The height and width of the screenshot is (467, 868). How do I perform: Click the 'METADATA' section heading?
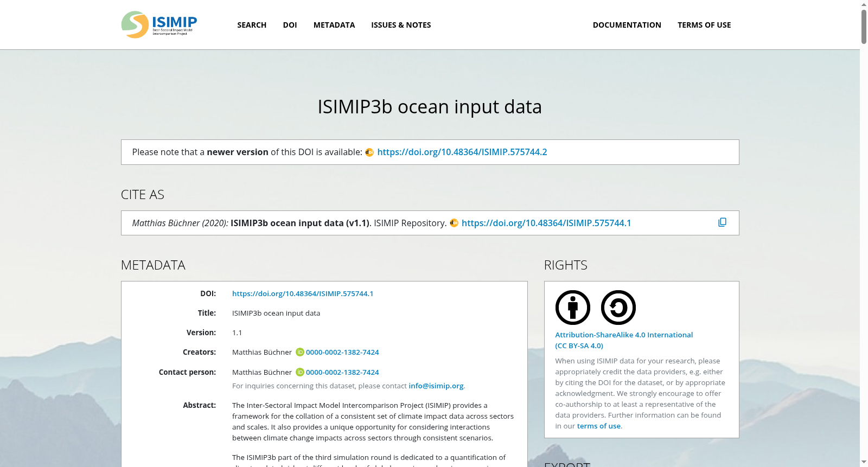(153, 265)
